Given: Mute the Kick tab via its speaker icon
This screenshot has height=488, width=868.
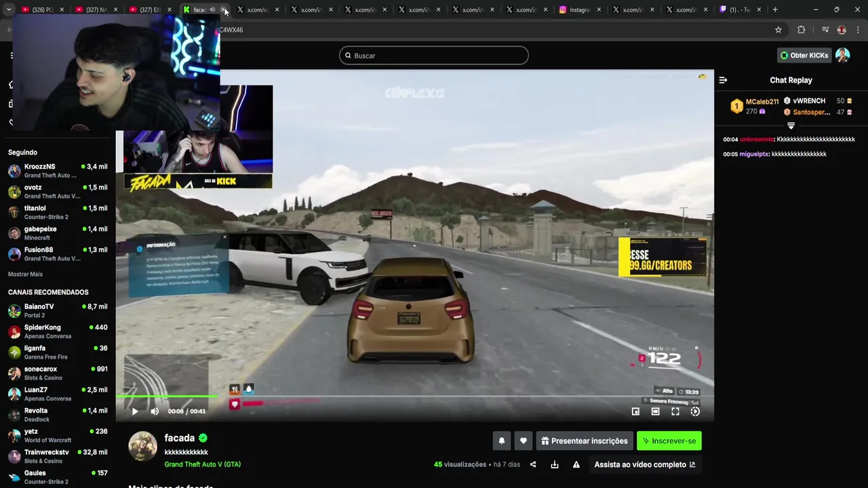Looking at the screenshot, I should click(212, 9).
